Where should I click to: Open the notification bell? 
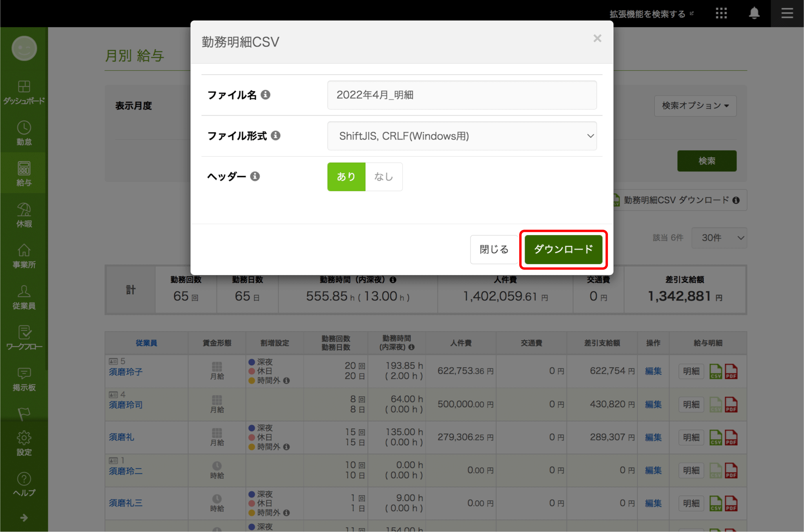point(754,13)
